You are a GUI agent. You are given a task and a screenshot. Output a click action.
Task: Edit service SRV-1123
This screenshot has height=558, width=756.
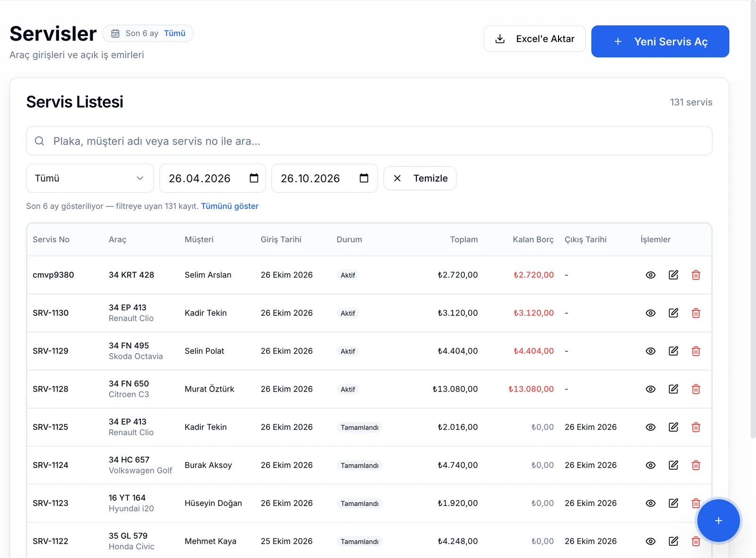click(673, 503)
